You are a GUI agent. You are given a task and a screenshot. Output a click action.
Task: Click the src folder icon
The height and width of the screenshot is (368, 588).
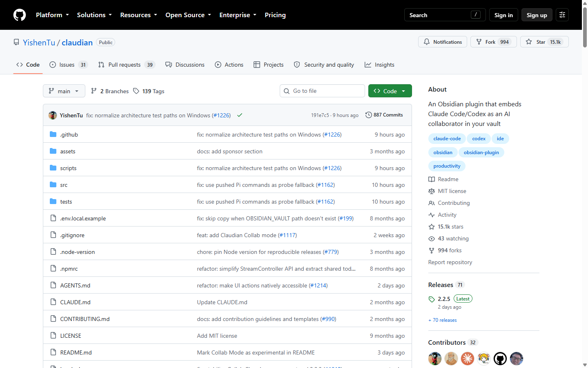coord(53,184)
